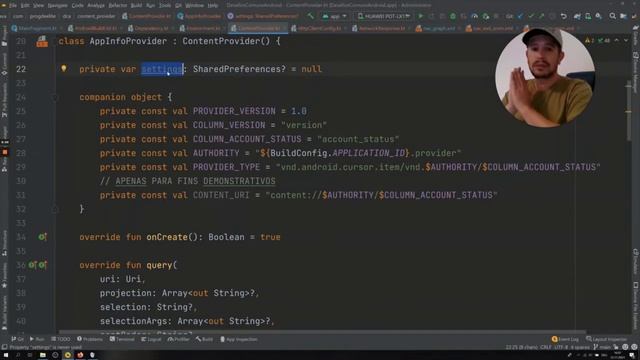Click the Debug app bug icon
This screenshot has width=640, height=360.
[453, 16]
